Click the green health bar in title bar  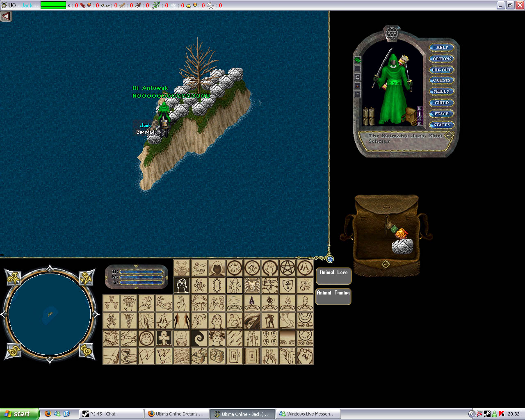(x=53, y=5)
